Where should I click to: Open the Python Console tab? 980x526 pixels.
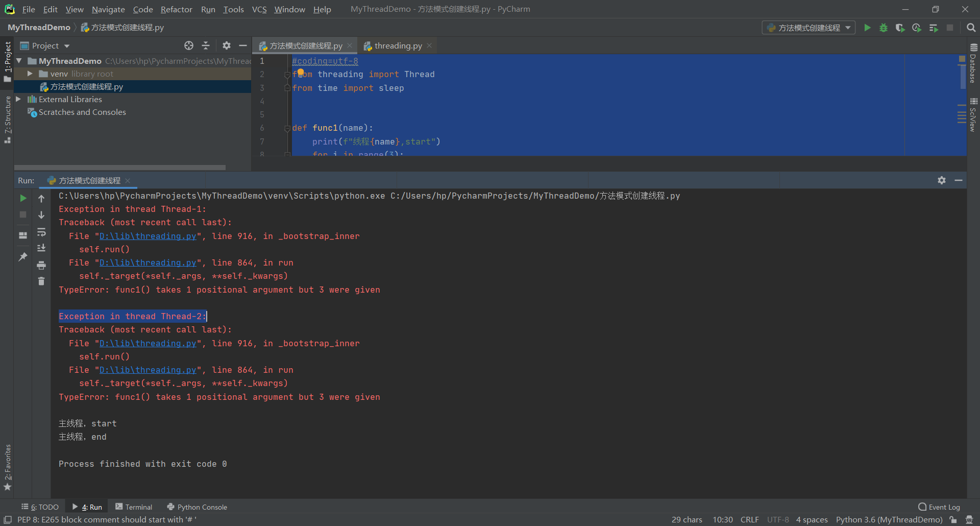click(197, 507)
